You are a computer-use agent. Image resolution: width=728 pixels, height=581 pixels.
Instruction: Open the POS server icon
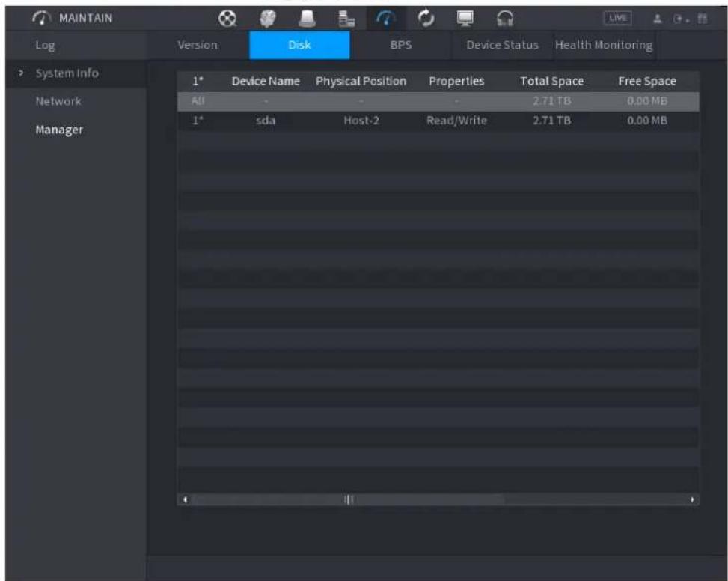point(346,19)
